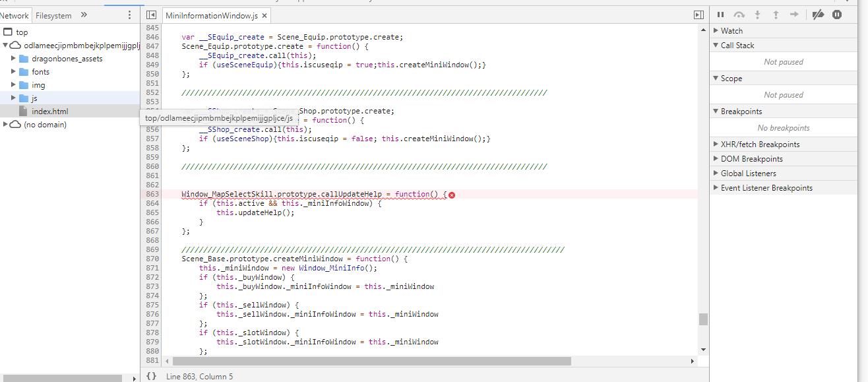Click the Step arrow icon in debugger toolbar
The width and height of the screenshot is (868, 382).
(794, 15)
